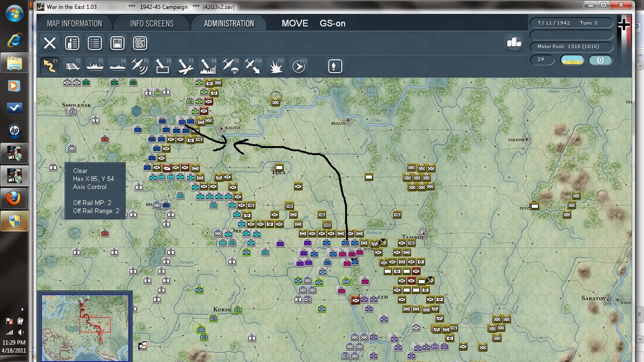Click the date and Turn 3 display
Image resolution: width=644 pixels, height=362 pixels.
(572, 23)
